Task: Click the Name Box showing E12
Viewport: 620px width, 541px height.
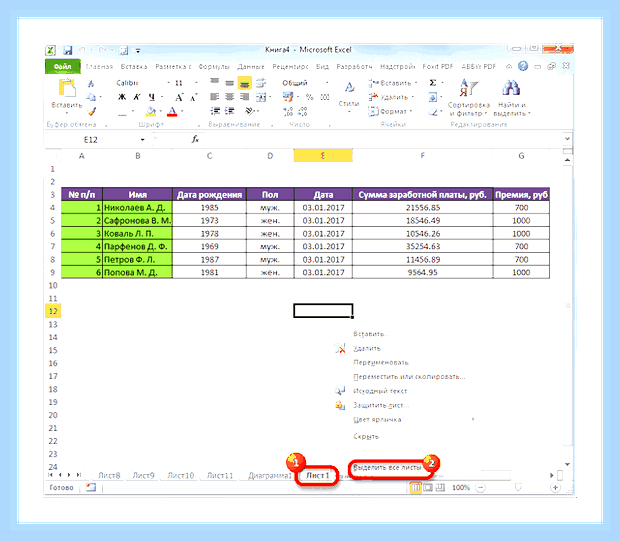Action: [91, 140]
